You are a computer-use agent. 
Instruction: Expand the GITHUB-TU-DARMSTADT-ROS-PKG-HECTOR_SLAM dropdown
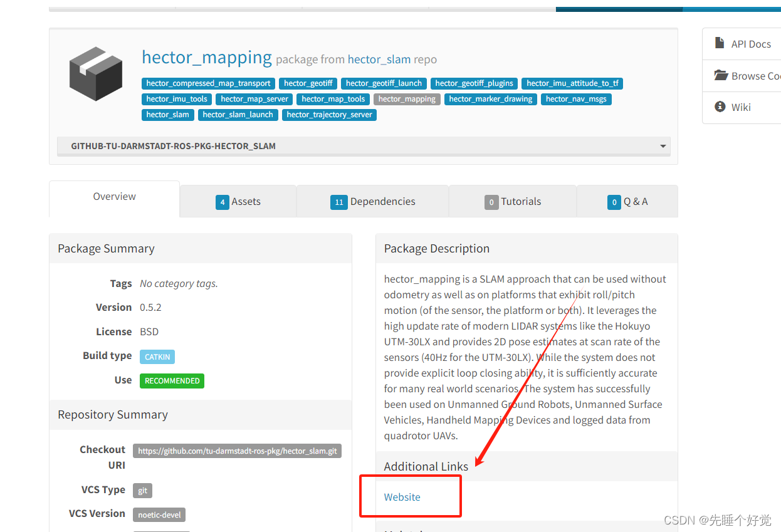click(364, 146)
